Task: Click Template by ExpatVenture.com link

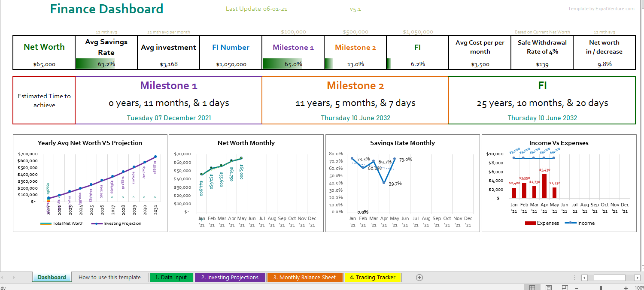Action: coord(601,9)
